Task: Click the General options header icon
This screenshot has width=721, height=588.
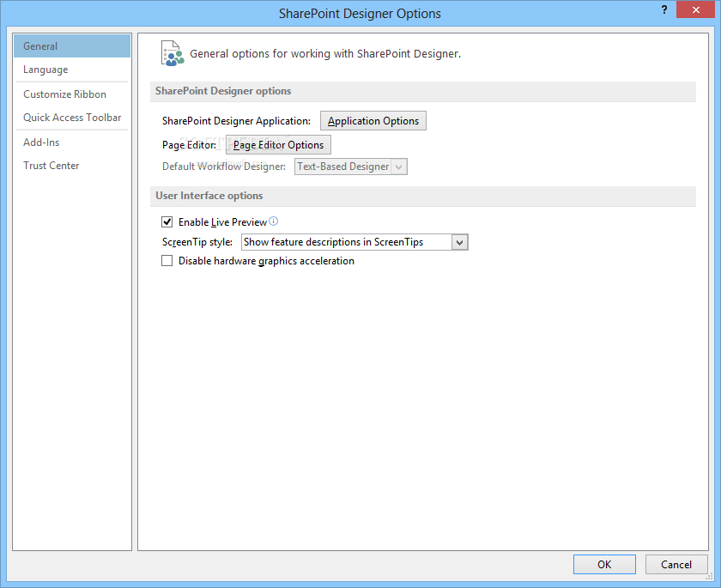Action: [173, 53]
